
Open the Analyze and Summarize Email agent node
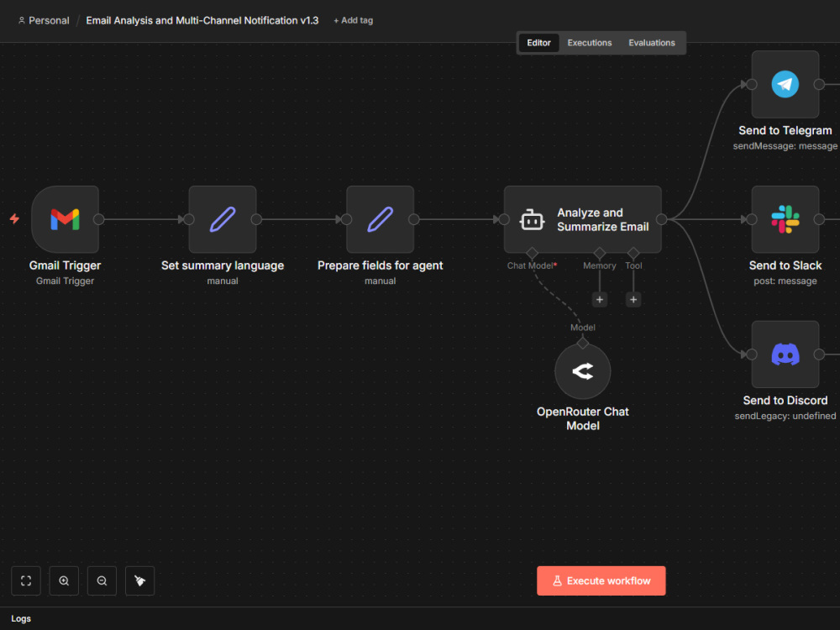click(582, 219)
